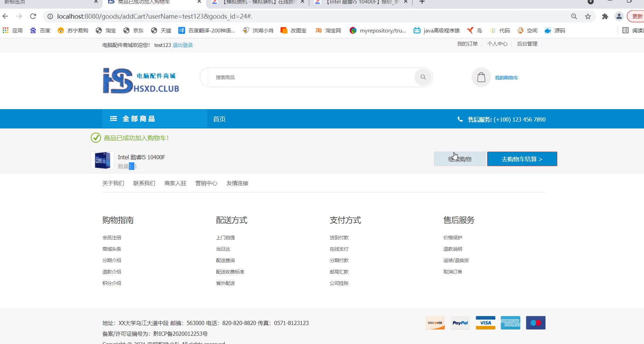Open the 改图宝 bookmark
Screen dimensions: 644x344
tap(294, 30)
